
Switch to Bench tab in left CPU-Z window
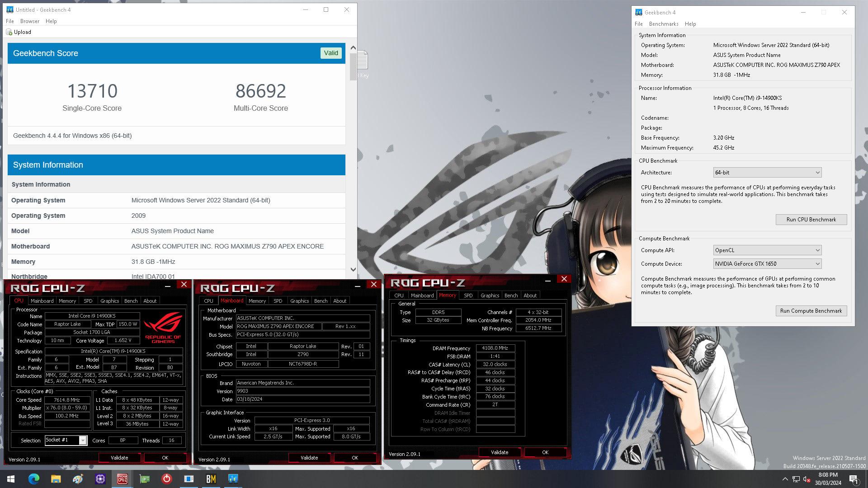131,301
